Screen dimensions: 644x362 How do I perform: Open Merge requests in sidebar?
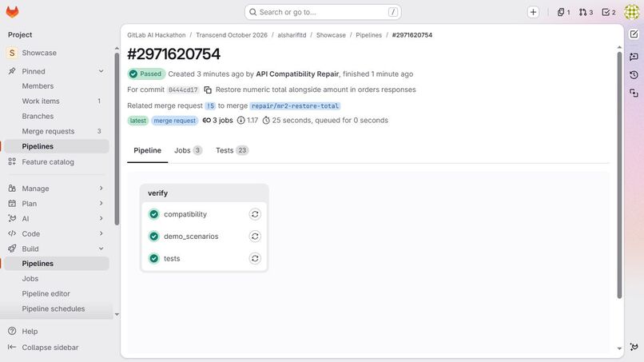pos(56,131)
